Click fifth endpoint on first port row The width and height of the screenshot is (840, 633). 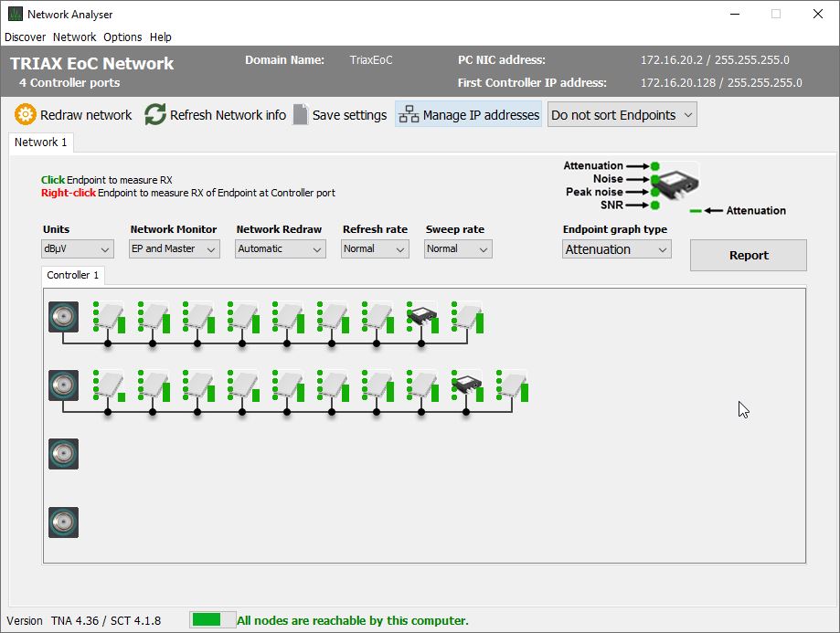click(289, 316)
